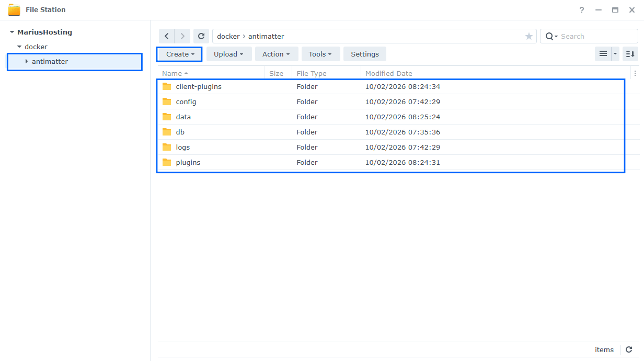Screen dimensions: 644x361
Task: Open the column options kebab menu
Action: (636, 73)
